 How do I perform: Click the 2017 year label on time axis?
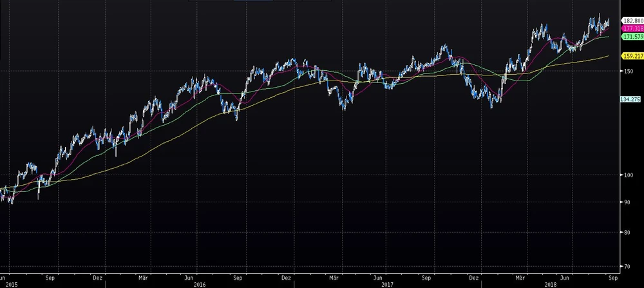pyautogui.click(x=388, y=283)
